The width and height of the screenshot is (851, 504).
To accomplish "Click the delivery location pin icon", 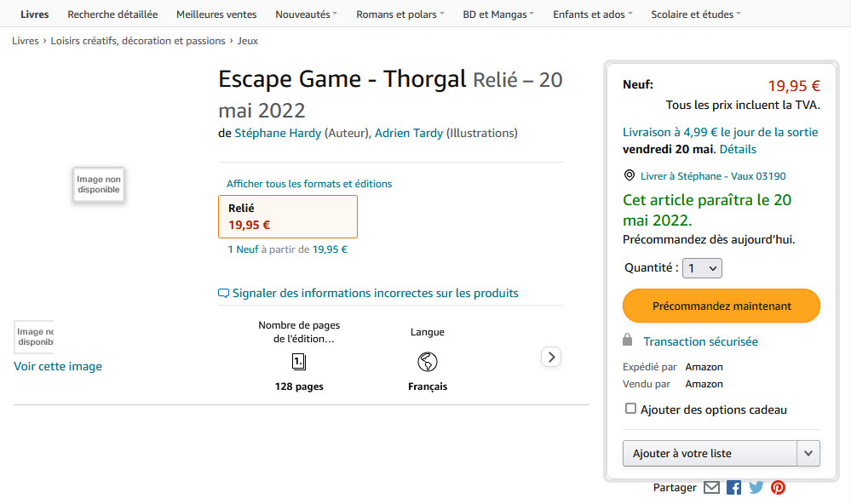I will tap(630, 175).
